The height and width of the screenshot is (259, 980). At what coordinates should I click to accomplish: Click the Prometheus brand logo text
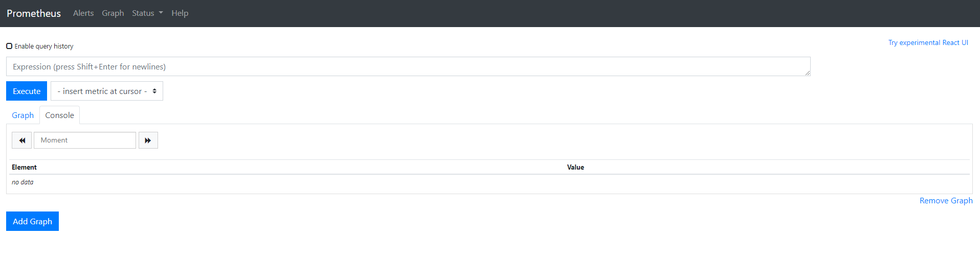click(34, 13)
